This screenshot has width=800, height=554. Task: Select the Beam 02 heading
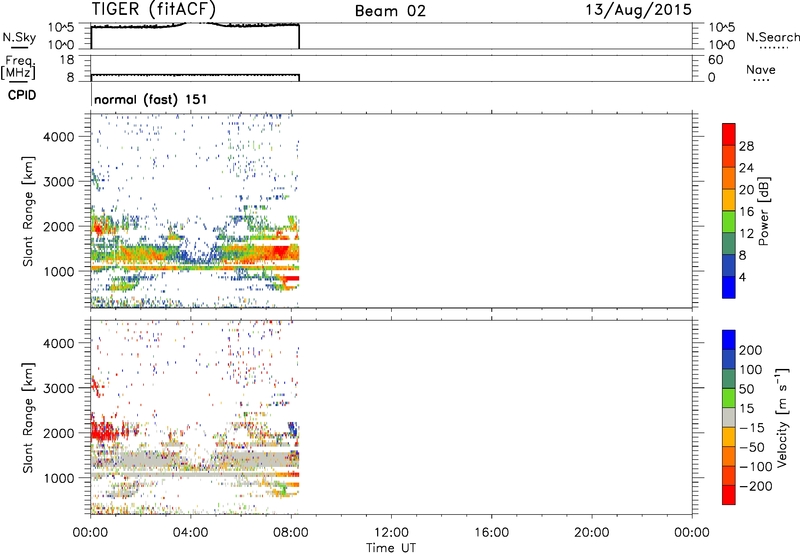[390, 11]
